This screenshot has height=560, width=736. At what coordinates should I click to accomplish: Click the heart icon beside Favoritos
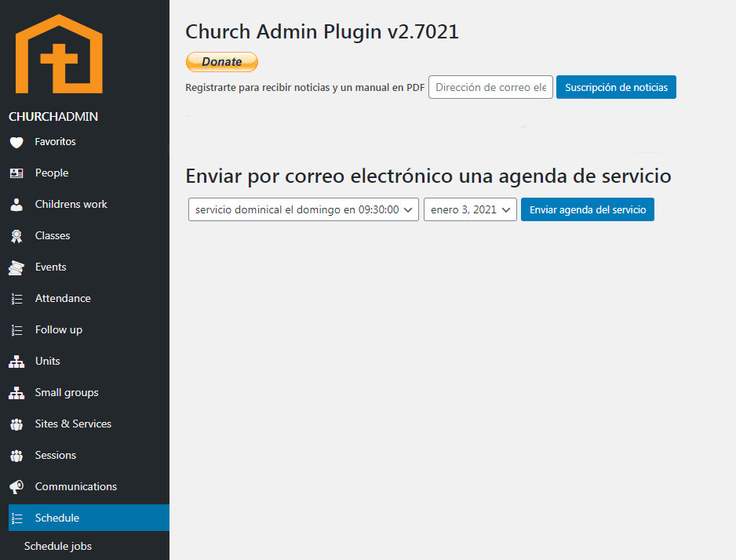tap(16, 142)
